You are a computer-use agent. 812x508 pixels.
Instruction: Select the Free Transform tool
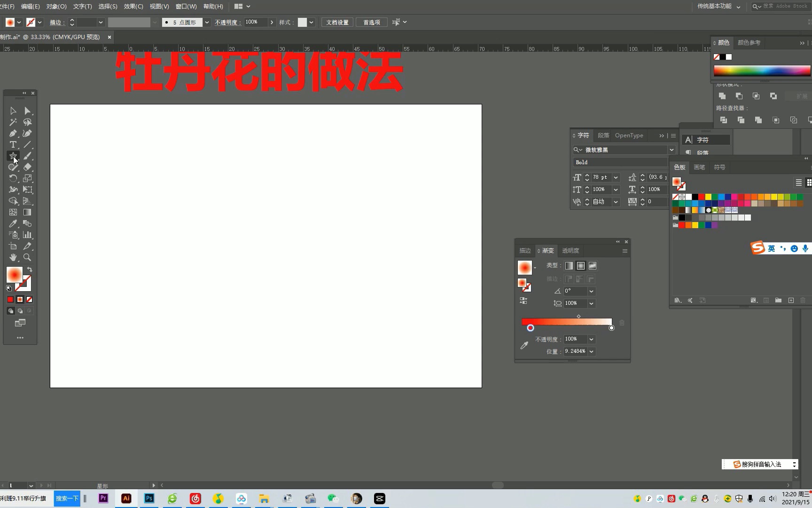[x=27, y=190]
